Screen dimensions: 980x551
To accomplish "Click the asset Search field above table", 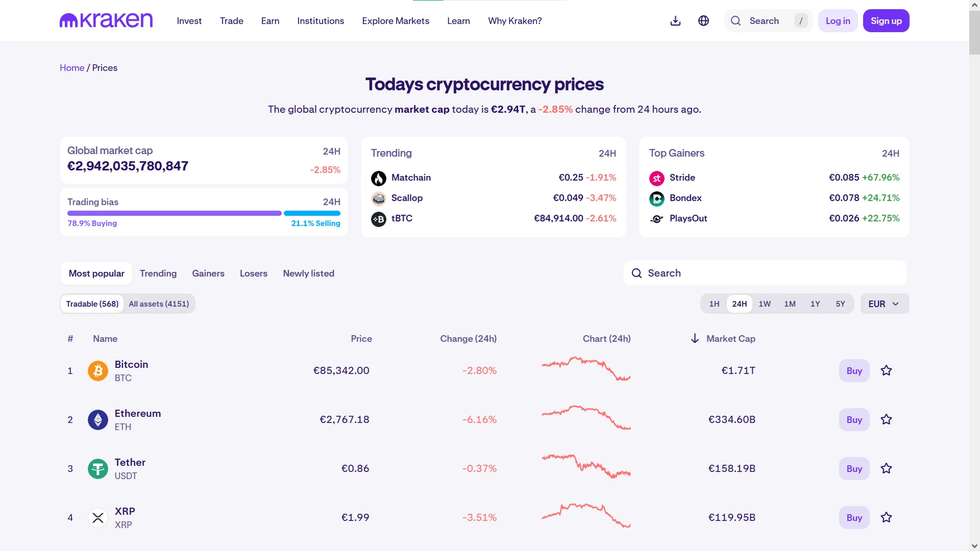I will [766, 273].
